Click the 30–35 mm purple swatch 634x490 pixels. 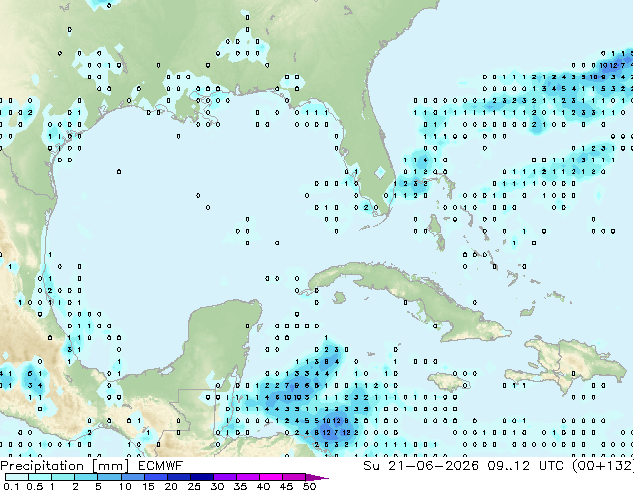pyautogui.click(x=224, y=477)
